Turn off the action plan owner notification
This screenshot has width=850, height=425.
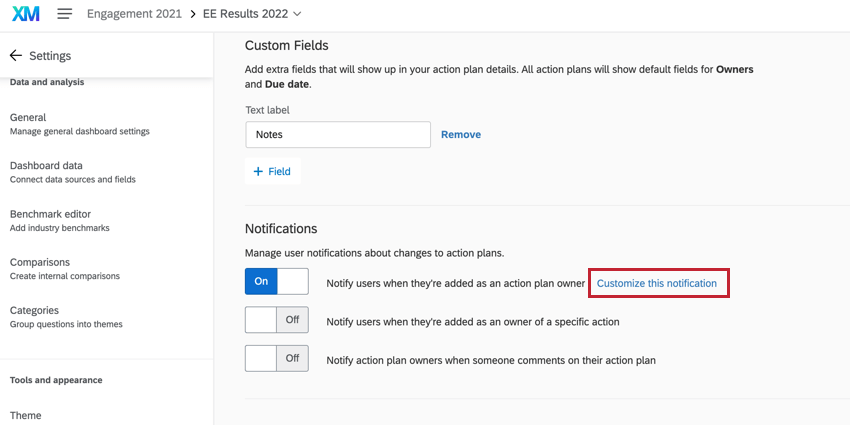pyautogui.click(x=276, y=282)
